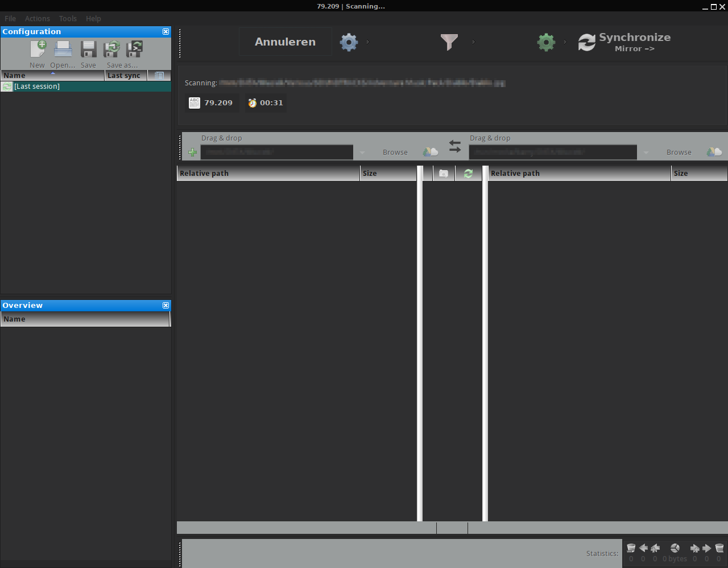This screenshot has height=568, width=728.
Task: Click the Last session sync icon
Action: pyautogui.click(x=7, y=87)
